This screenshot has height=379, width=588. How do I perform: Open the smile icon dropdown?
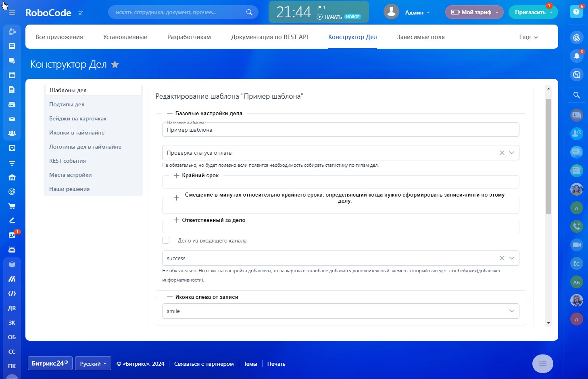(x=511, y=311)
